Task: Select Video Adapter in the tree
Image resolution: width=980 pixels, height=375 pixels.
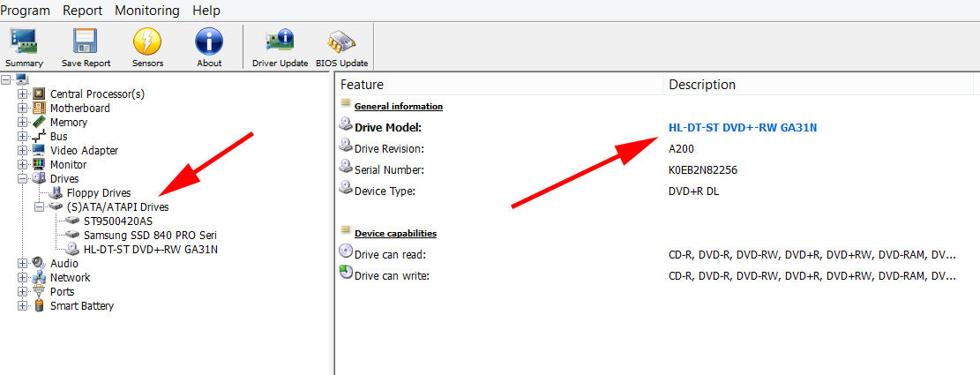Action: coord(85,151)
